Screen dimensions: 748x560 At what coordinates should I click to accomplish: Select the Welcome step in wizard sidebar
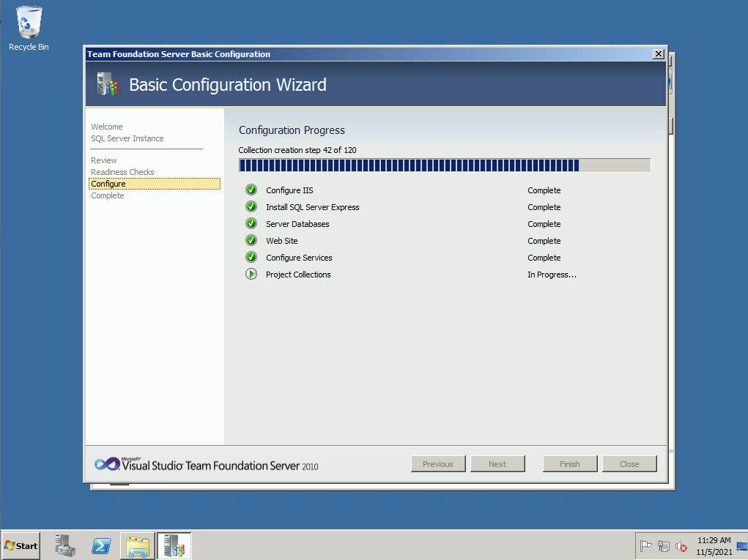click(107, 127)
